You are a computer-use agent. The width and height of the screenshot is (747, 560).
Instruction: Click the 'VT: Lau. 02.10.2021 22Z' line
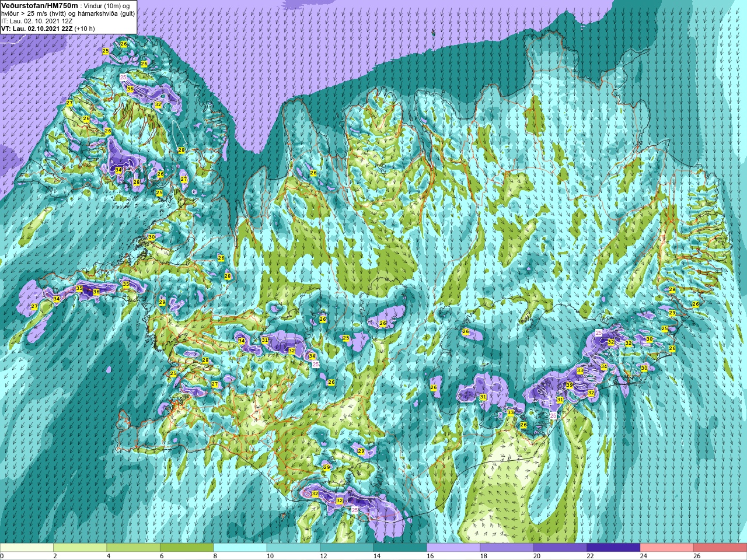tap(37, 29)
